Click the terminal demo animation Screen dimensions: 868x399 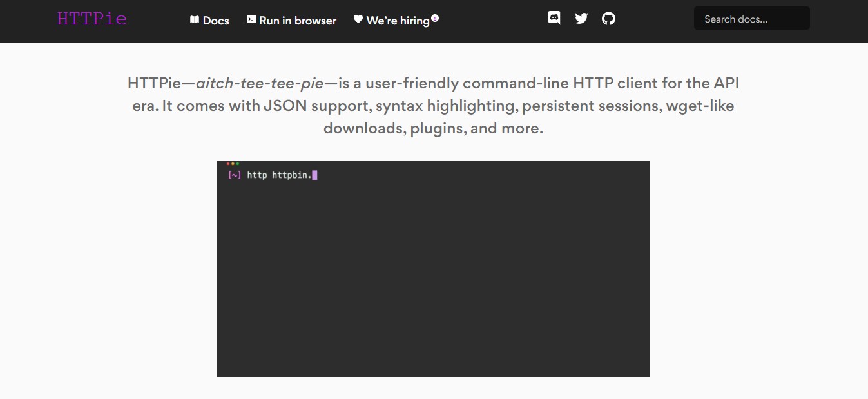click(433, 269)
